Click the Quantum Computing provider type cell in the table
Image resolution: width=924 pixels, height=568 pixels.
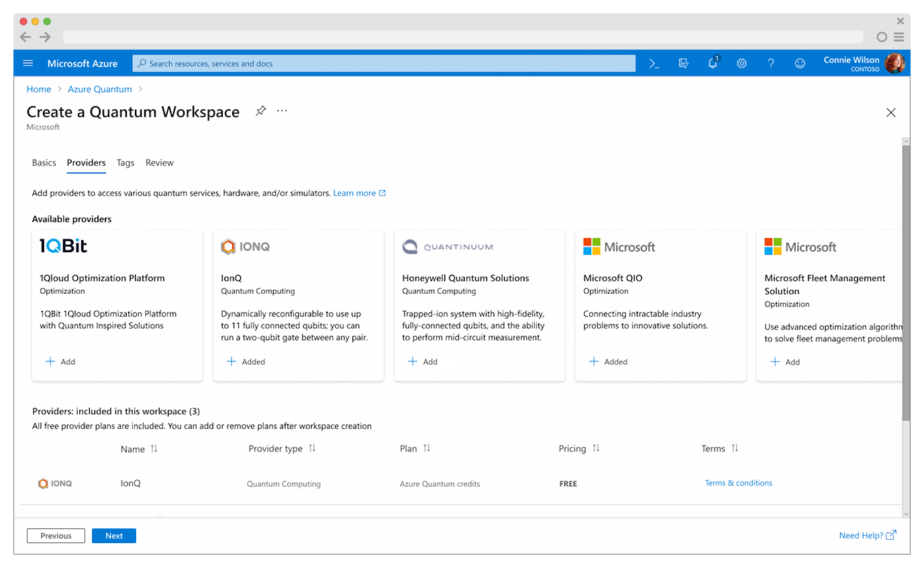[x=283, y=484]
